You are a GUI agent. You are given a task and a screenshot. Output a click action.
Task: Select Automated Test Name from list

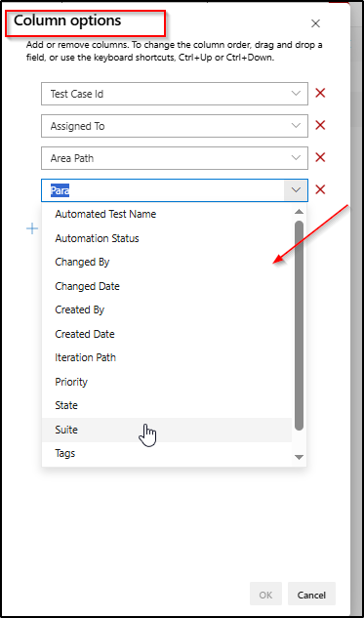(x=167, y=214)
